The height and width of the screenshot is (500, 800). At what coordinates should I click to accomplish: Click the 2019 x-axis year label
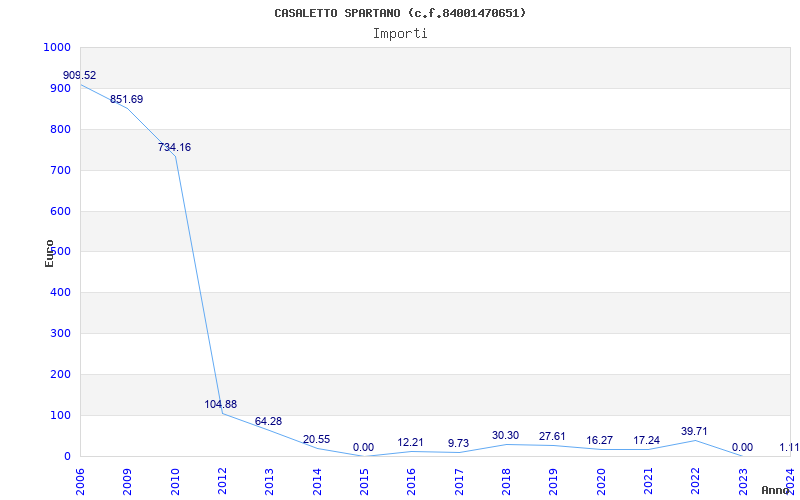(554, 482)
